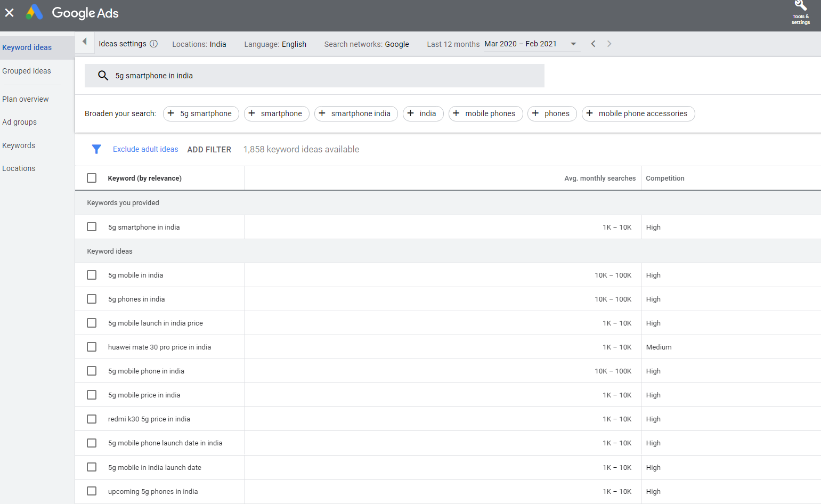Close the Keyword Planner with the X icon
Image resolution: width=821 pixels, height=504 pixels.
pos(10,12)
